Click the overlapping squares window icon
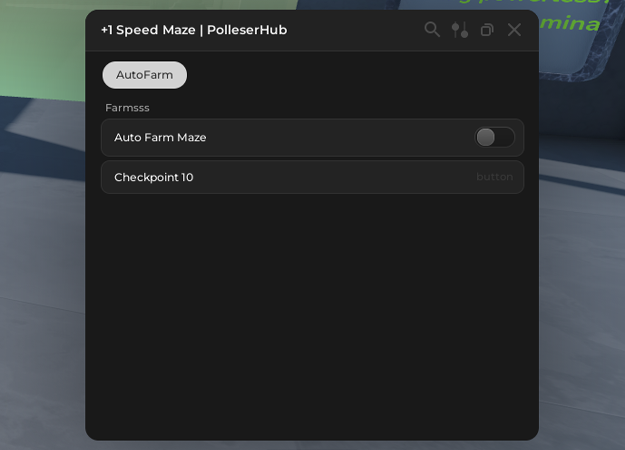The image size is (625, 450). [487, 30]
